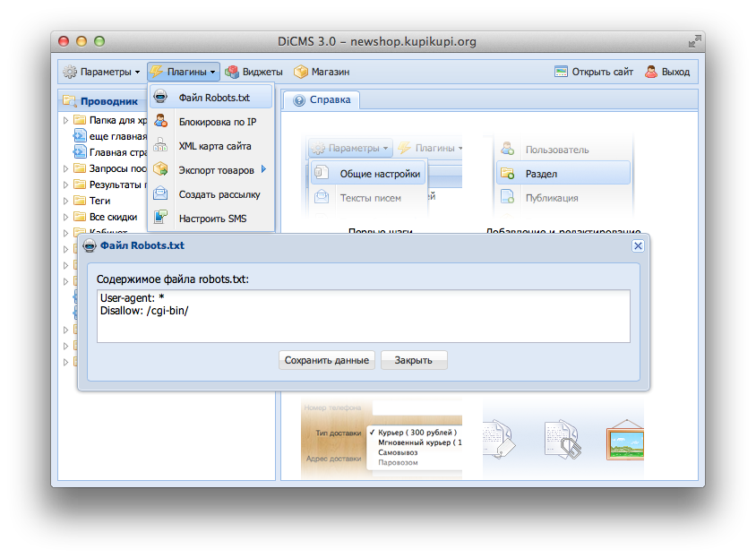Click the Закрыть button
The width and height of the screenshot is (756, 558).
[414, 360]
